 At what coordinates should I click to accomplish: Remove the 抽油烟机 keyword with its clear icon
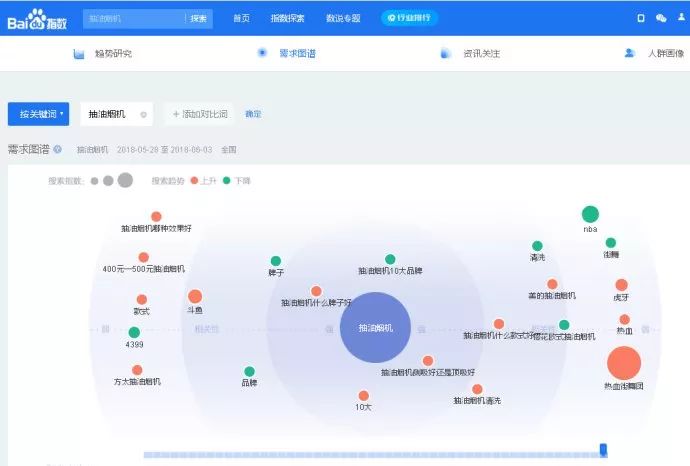point(143,115)
